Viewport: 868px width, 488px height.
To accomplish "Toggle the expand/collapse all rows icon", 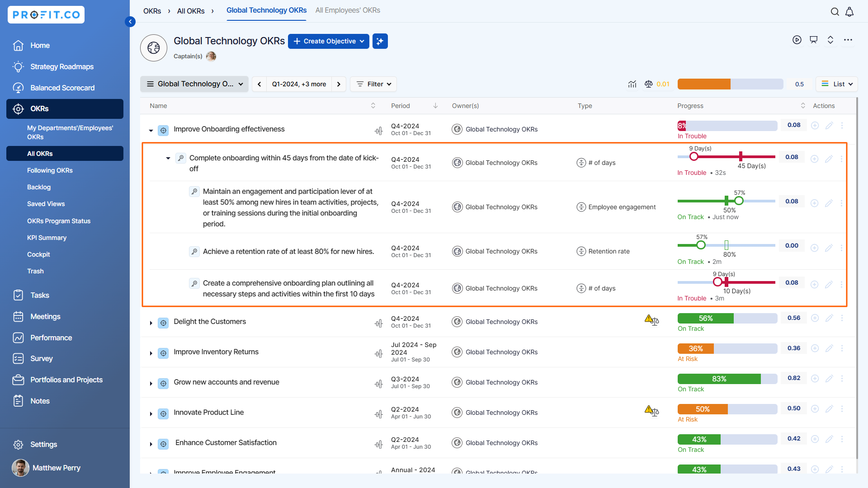I will (830, 40).
